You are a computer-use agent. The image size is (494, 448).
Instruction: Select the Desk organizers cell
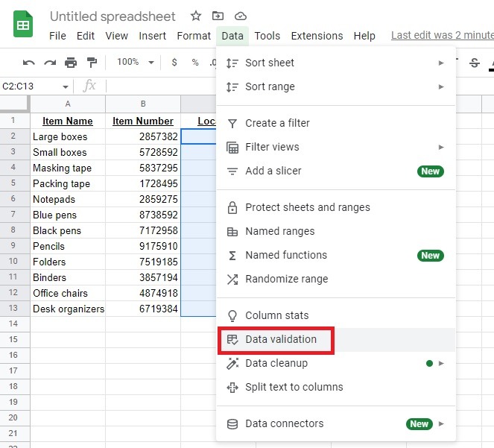68,309
